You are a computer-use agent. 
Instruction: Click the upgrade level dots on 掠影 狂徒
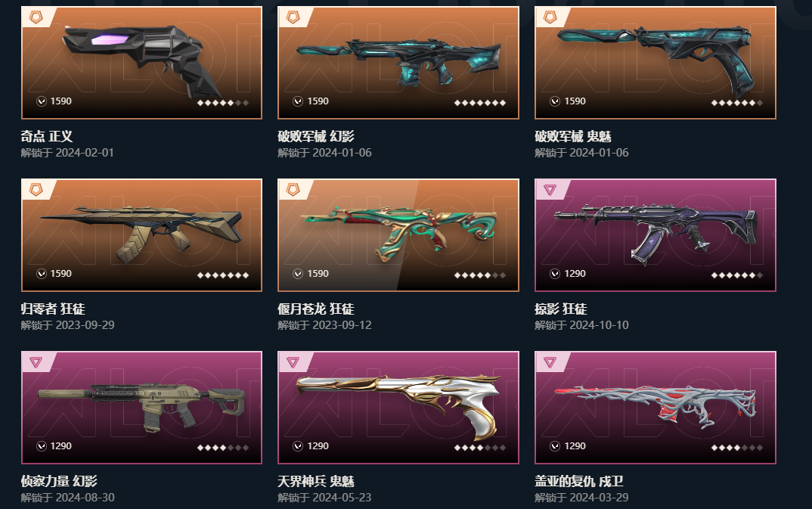737,275
